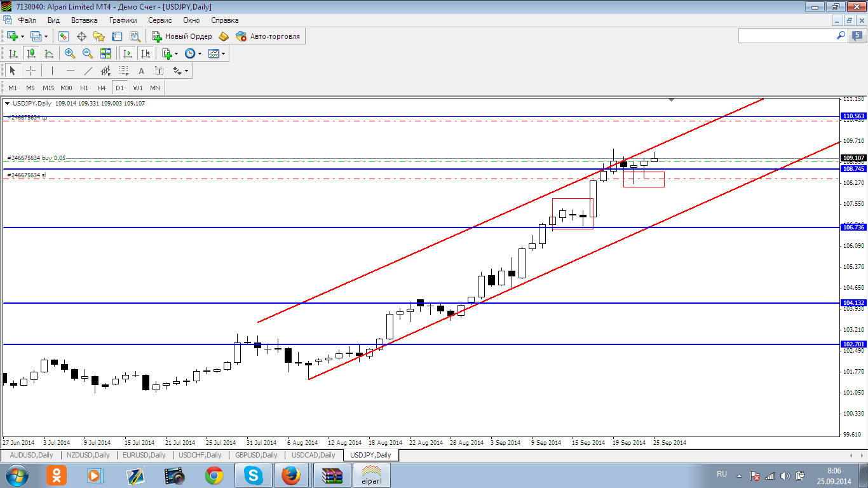
Task: Tile chart windows with grid icon
Action: 105,53
